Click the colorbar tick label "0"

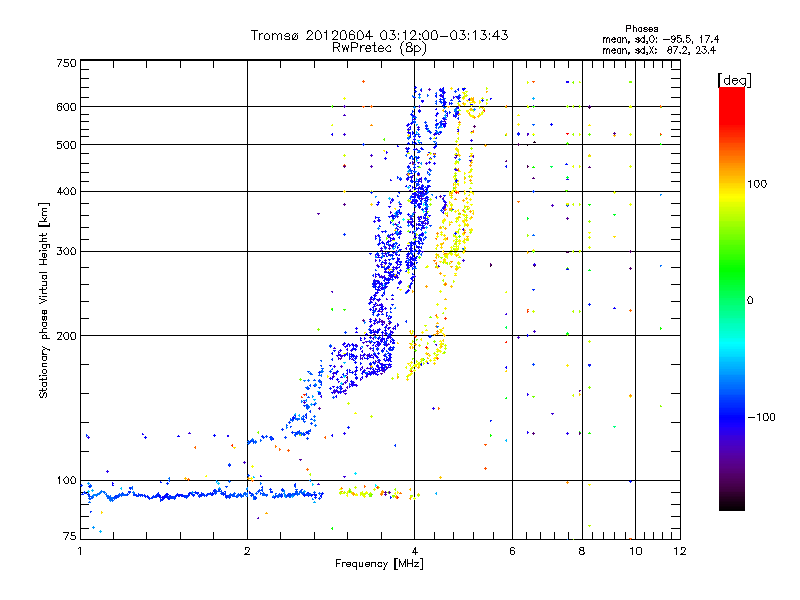click(x=750, y=301)
